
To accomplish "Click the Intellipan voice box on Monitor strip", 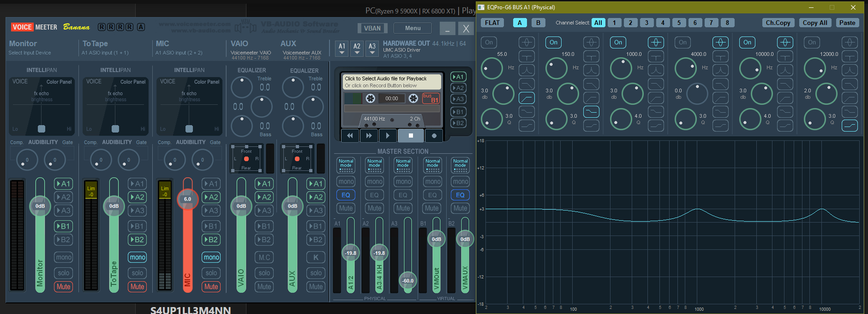I will pyautogui.click(x=42, y=106).
